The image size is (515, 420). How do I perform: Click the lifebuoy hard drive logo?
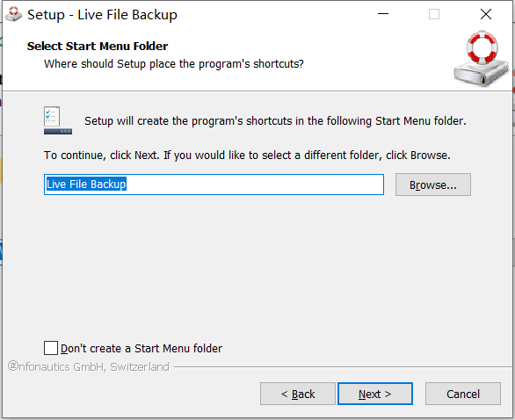[481, 59]
